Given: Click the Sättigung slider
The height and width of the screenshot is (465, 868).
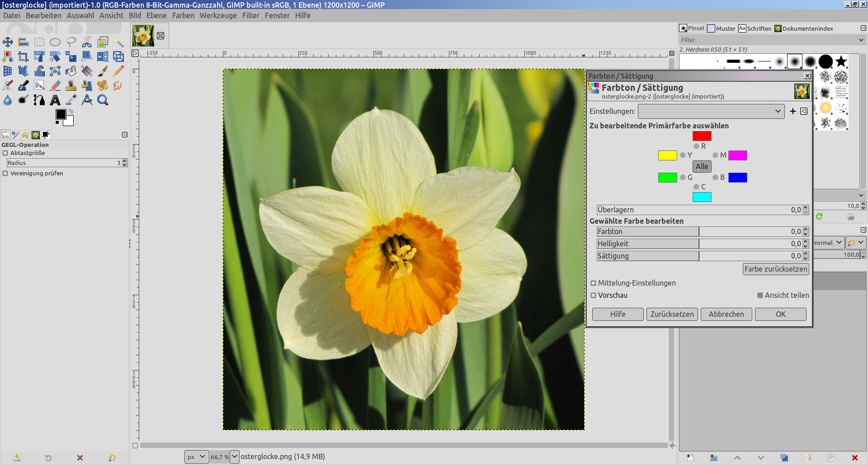Looking at the screenshot, I should (x=698, y=256).
